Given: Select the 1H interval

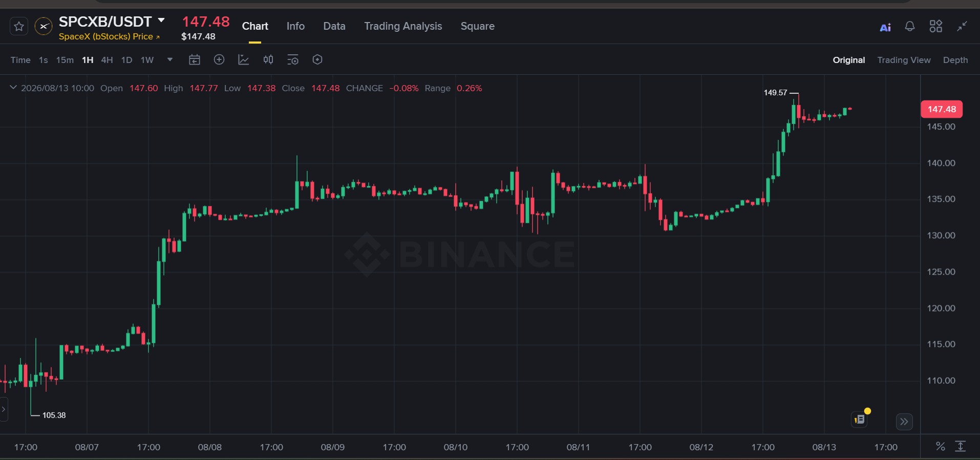Looking at the screenshot, I should click(x=88, y=60).
